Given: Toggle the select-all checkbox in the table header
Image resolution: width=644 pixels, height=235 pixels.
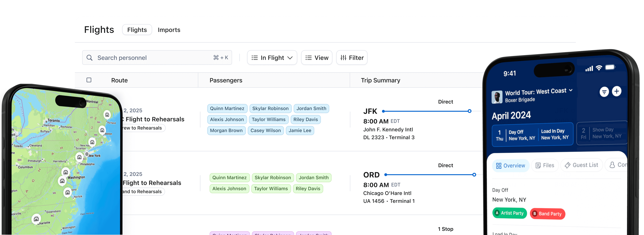Looking at the screenshot, I should tap(89, 80).
